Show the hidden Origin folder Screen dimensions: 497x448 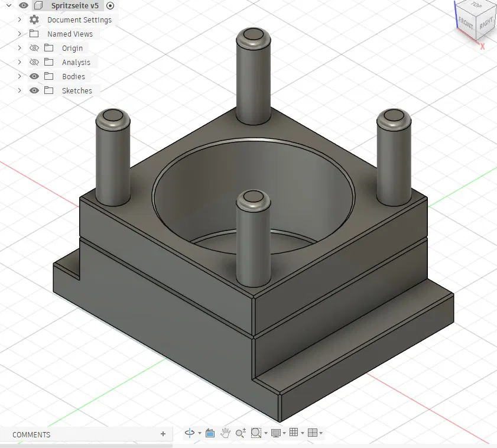[x=34, y=48]
